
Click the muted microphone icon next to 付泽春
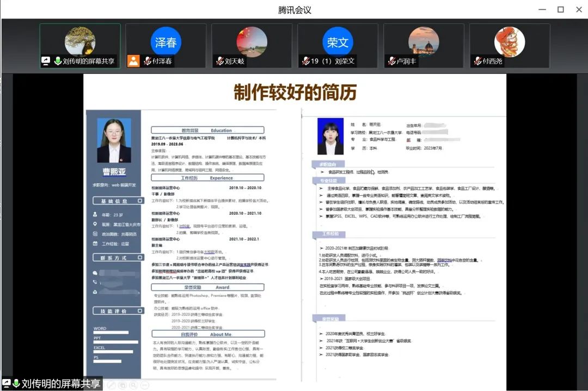(x=147, y=61)
